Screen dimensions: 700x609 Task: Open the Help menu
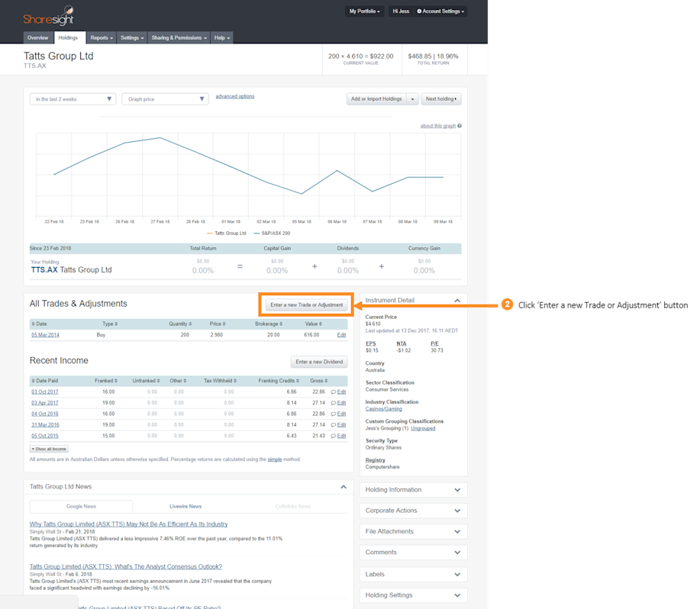click(x=222, y=38)
